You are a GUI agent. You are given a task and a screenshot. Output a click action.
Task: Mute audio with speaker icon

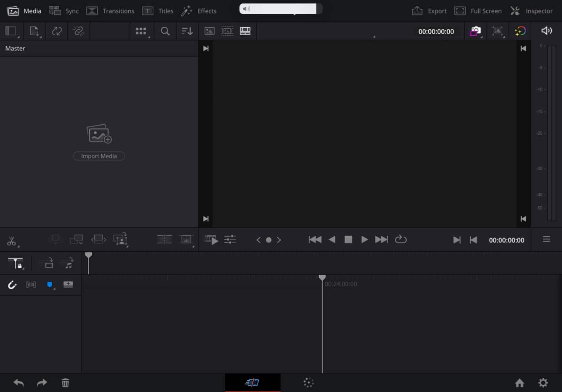click(x=546, y=31)
